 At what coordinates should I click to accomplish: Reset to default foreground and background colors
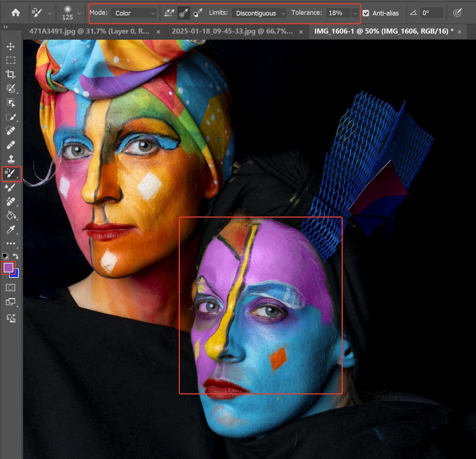coord(5,256)
